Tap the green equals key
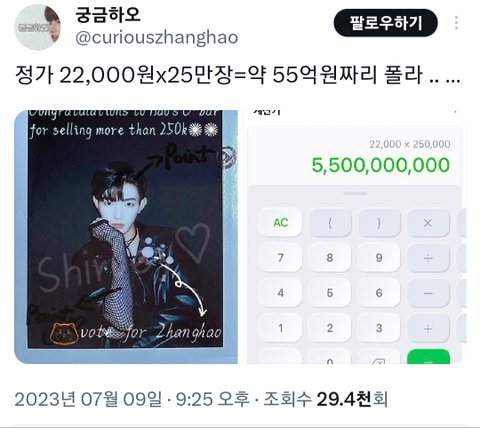Image resolution: width=480 pixels, height=428 pixels. (428, 356)
